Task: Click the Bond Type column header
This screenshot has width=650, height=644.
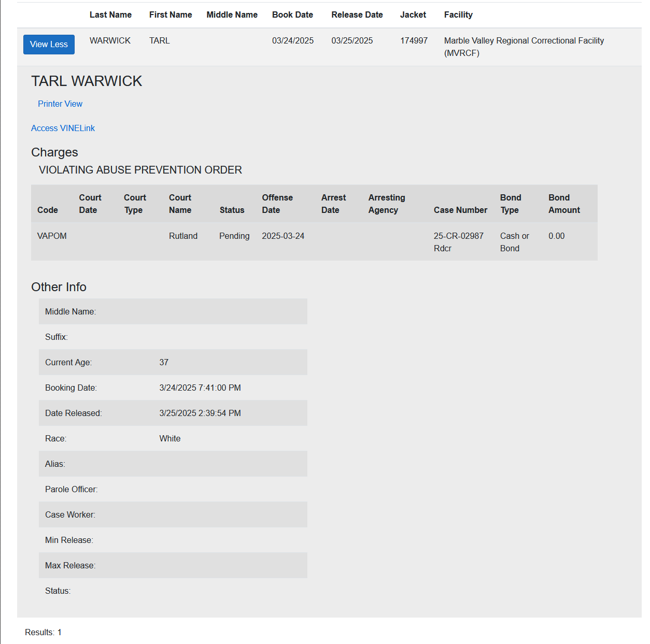Action: tap(511, 204)
